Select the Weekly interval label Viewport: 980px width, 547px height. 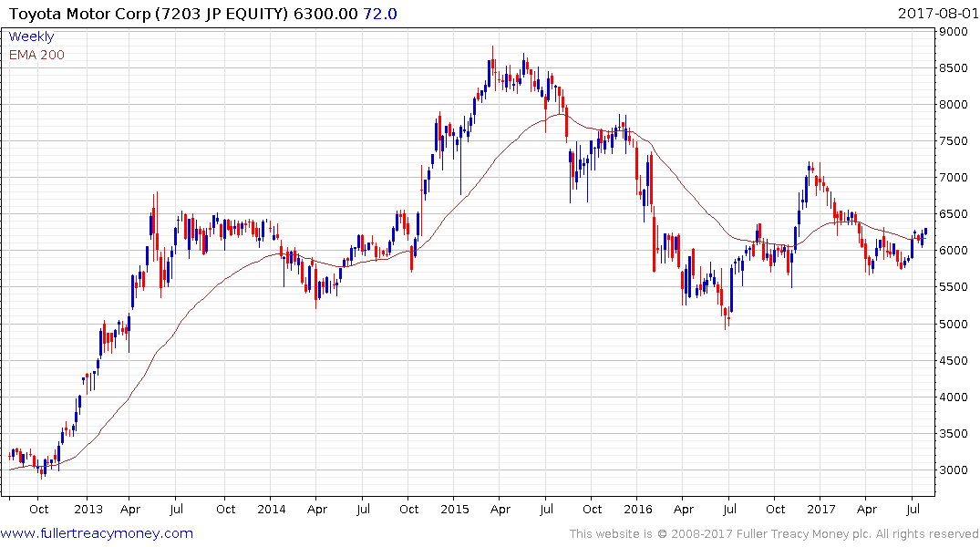[31, 36]
